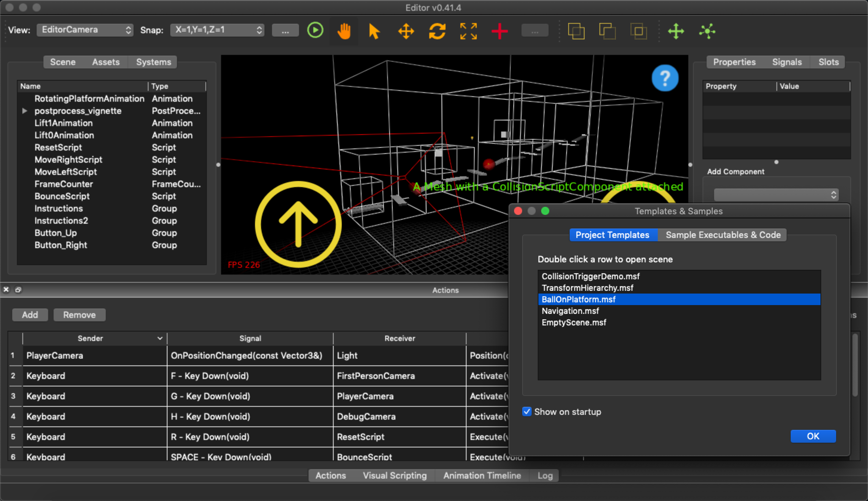Click the Actions panel vertical scrollbar
The width and height of the screenshot is (868, 501).
pos(855,365)
